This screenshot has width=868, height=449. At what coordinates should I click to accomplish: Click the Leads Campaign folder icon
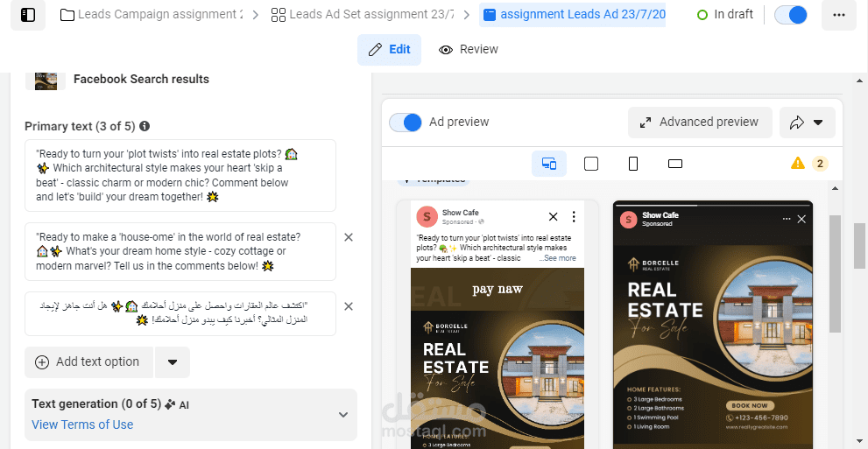[67, 15]
